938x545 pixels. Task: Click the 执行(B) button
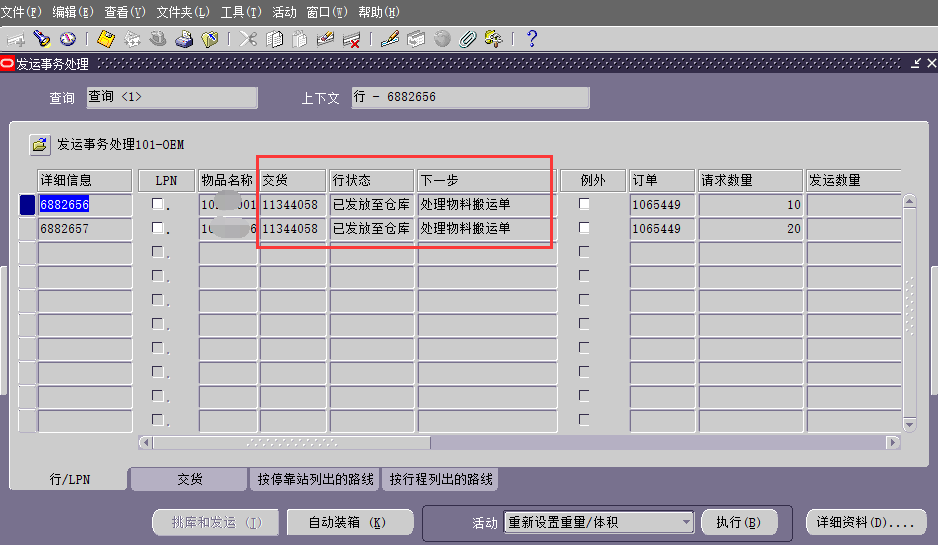click(738, 522)
